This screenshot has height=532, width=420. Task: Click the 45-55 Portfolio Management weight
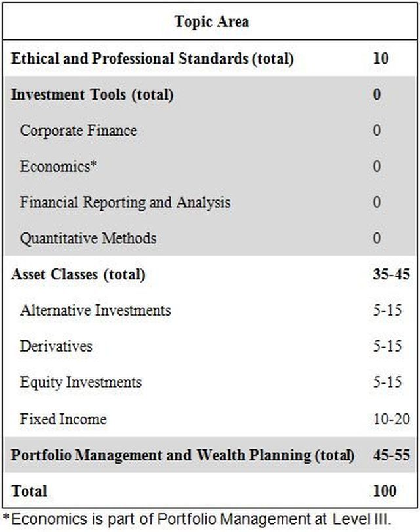(x=392, y=455)
